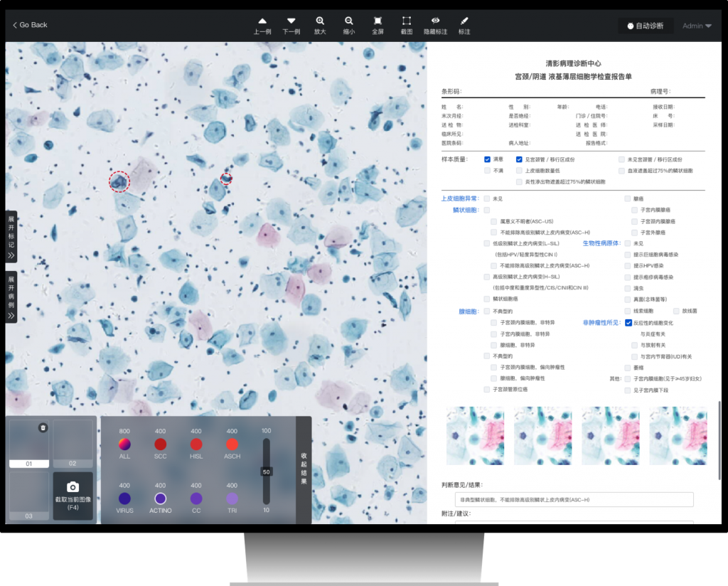Check 未见宫颈管 / 移行区成份 checkbox
This screenshot has width=728, height=586.
coord(621,159)
